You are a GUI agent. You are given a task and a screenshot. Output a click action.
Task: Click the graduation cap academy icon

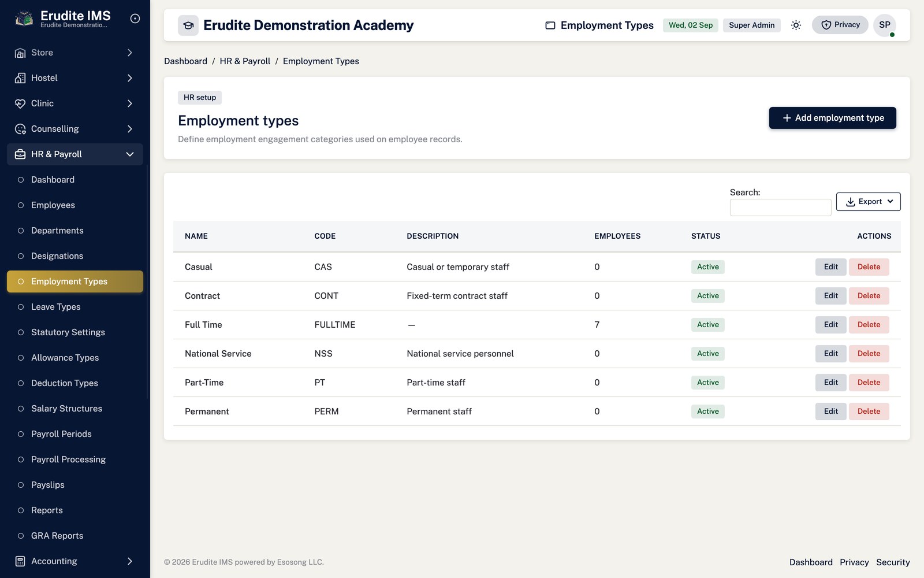coord(188,25)
